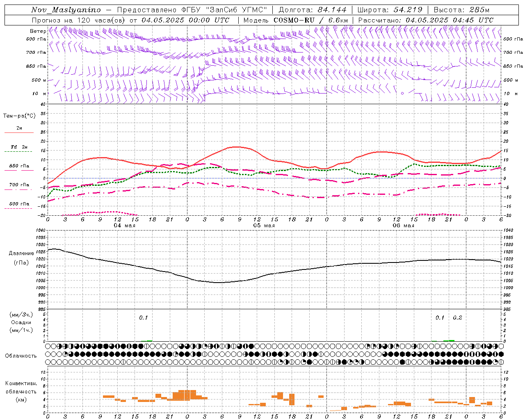Click the Ветер panel label
Image resolution: width=525 pixels, height=420 pixels.
(x=38, y=31)
